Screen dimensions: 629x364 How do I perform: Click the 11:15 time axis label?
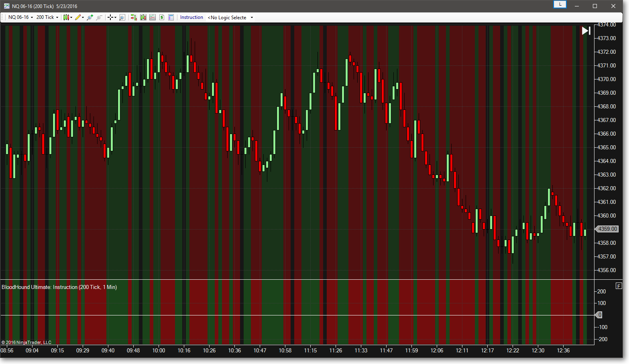tap(310, 350)
